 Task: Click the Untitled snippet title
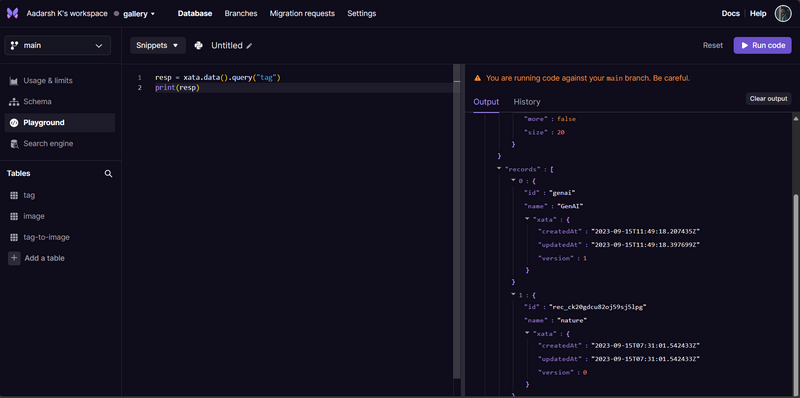tap(227, 45)
